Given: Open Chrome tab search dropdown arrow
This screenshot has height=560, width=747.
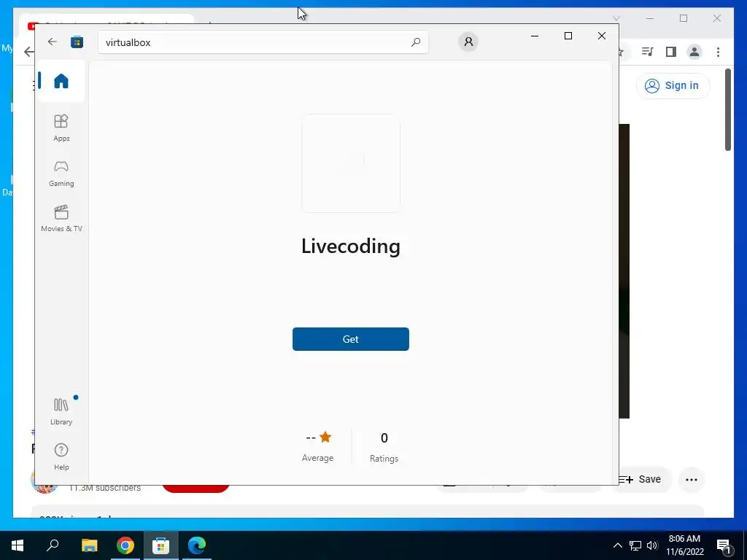Looking at the screenshot, I should tap(616, 18).
